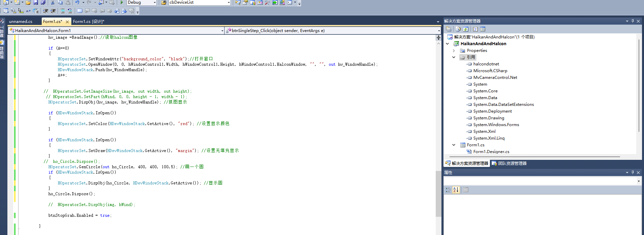
Task: Switch to the Form1.cs [设计]* tab
Action: [x=88, y=21]
